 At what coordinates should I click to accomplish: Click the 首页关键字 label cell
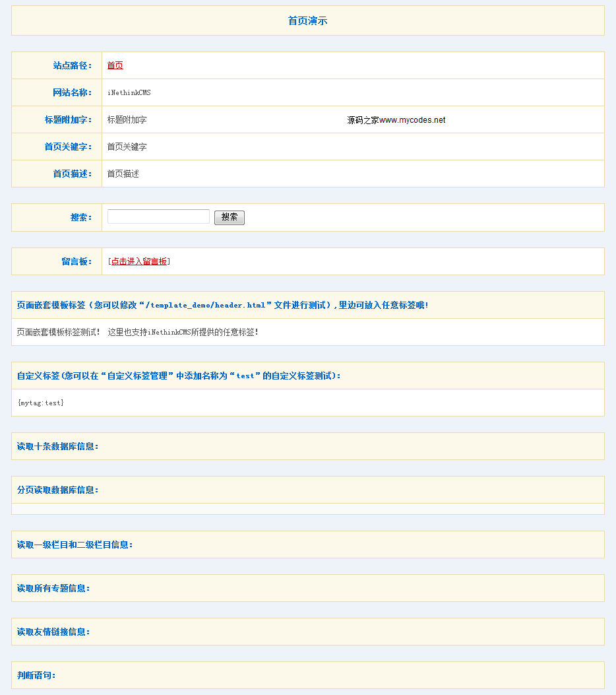(x=57, y=147)
